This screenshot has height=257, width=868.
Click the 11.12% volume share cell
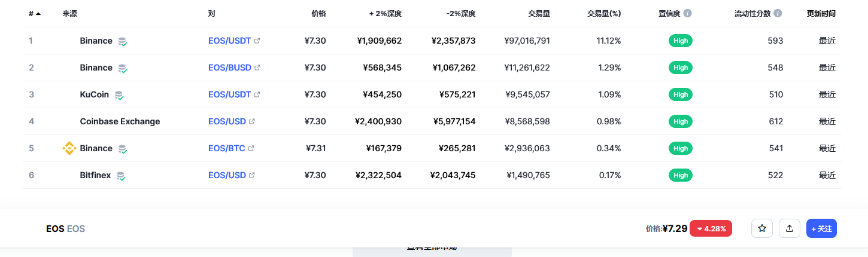609,41
